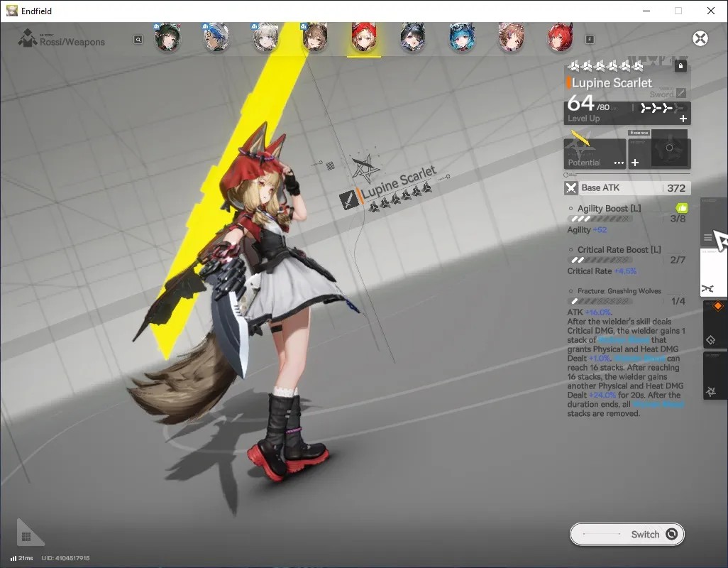Screen dimensions: 728x568
Task: Select the green-haired character portrait
Action: (167, 38)
